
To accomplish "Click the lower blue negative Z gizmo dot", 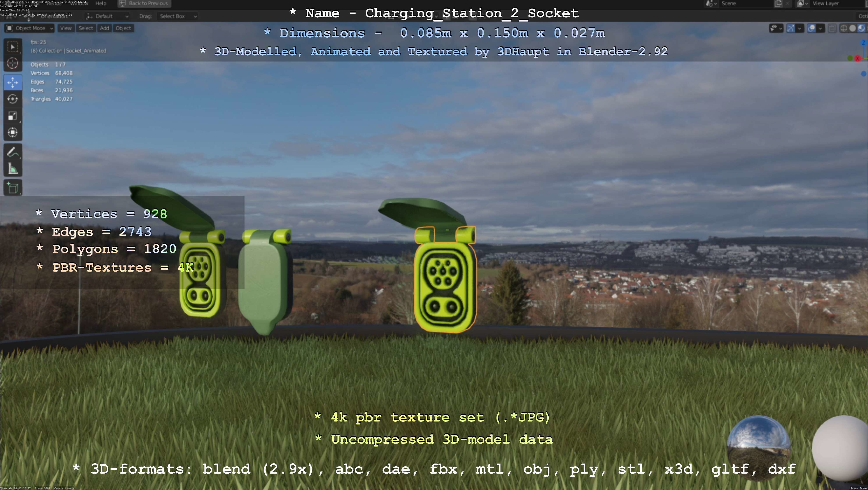I will 864,73.
